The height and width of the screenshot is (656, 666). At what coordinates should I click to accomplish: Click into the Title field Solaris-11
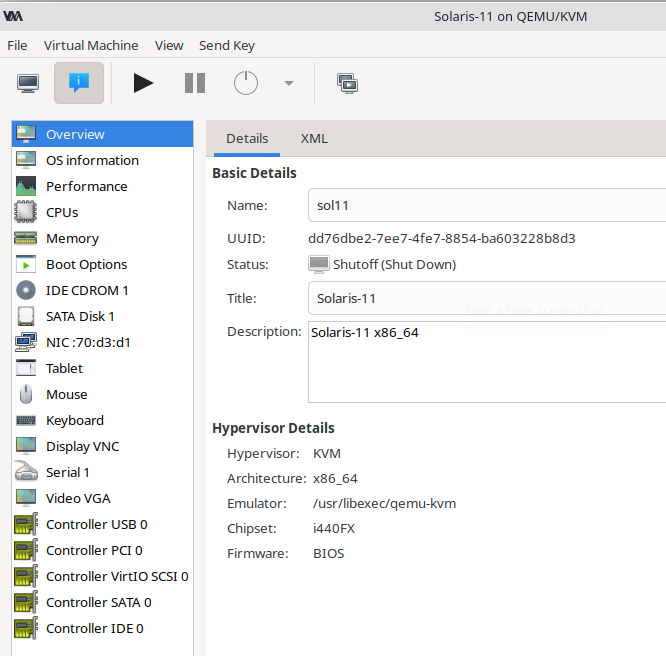click(487, 298)
